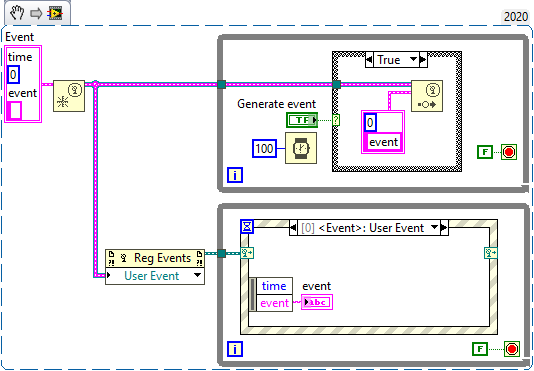Image resolution: width=534 pixels, height=371 pixels.
Task: Edit the 100 millisecond numeric constant
Action: [x=264, y=149]
